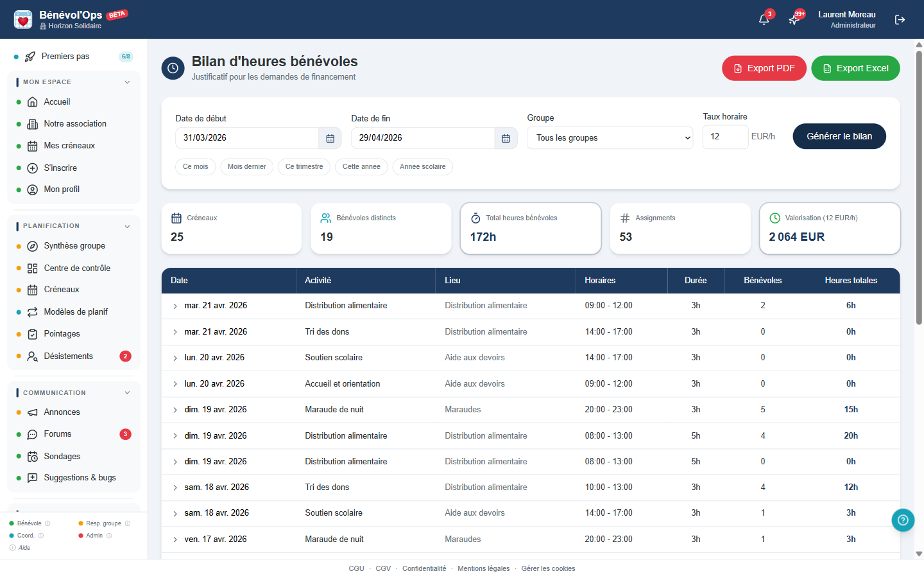The image size is (924, 578).
Task: Open the CGU footer link
Action: [356, 568]
